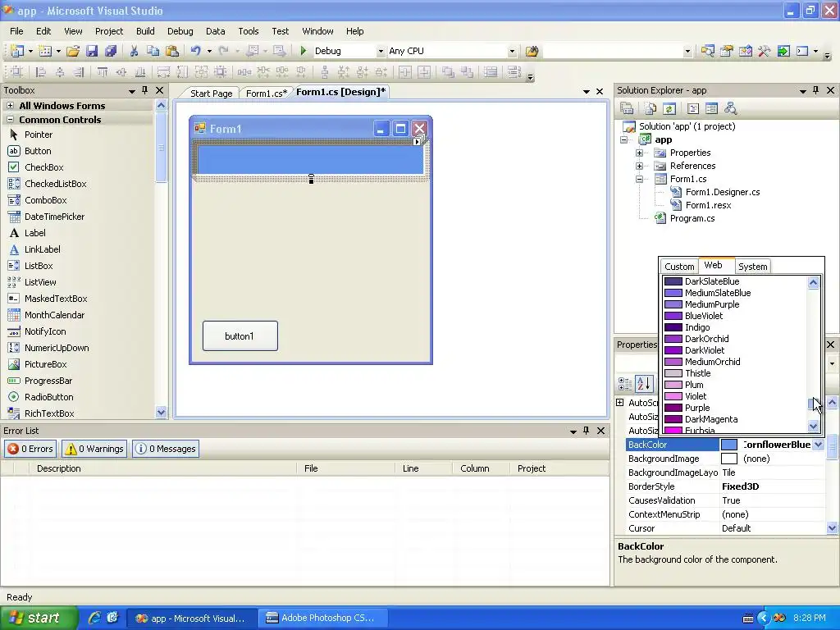Screen dimensions: 840x630
Task: Toggle the 0 Errors filter
Action: pyautogui.click(x=30, y=449)
